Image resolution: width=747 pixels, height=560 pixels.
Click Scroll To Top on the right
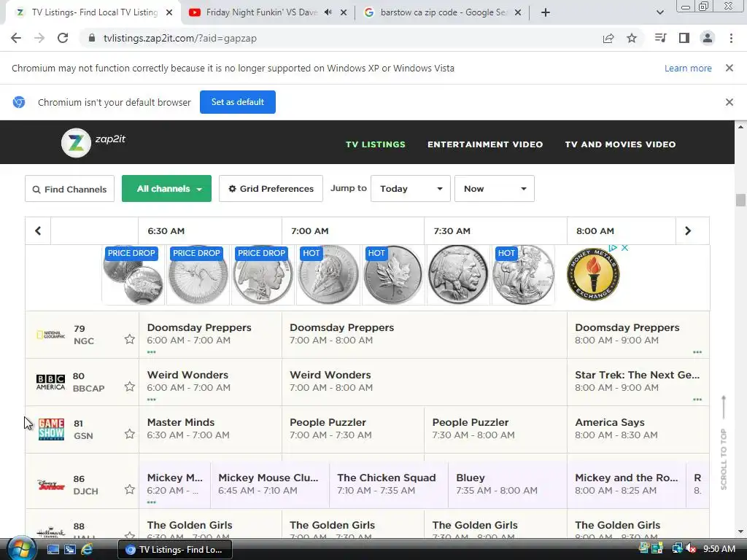tap(724, 443)
